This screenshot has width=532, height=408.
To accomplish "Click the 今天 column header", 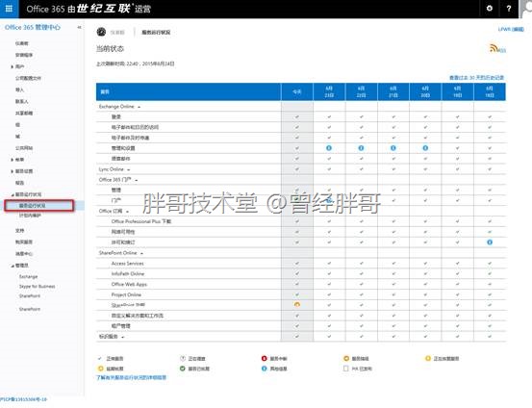I will (297, 91).
